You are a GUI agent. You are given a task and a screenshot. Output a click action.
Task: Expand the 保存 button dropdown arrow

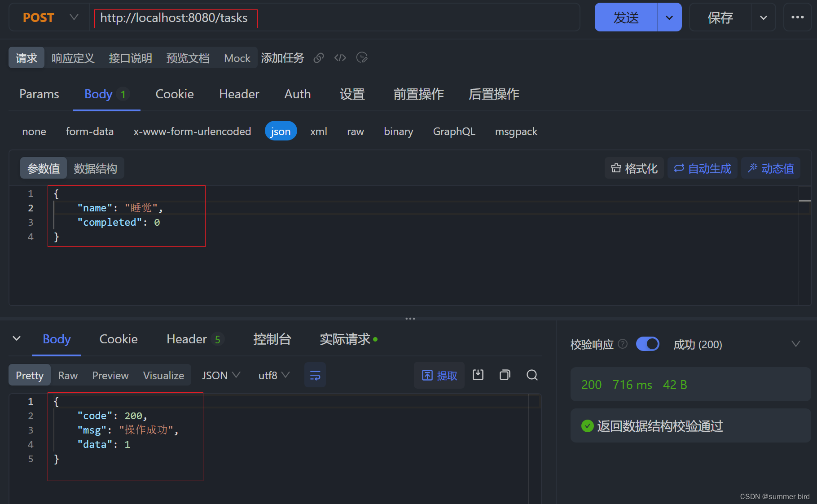(x=764, y=18)
